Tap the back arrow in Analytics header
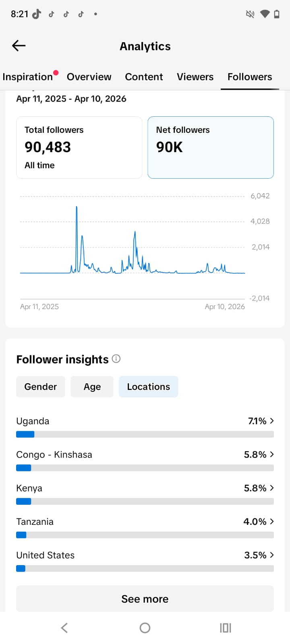 point(19,46)
